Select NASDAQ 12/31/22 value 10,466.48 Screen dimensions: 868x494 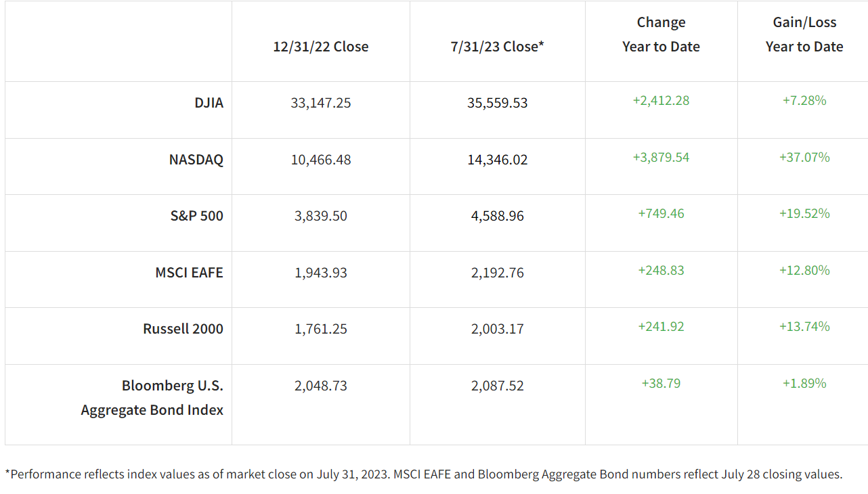[321, 160]
